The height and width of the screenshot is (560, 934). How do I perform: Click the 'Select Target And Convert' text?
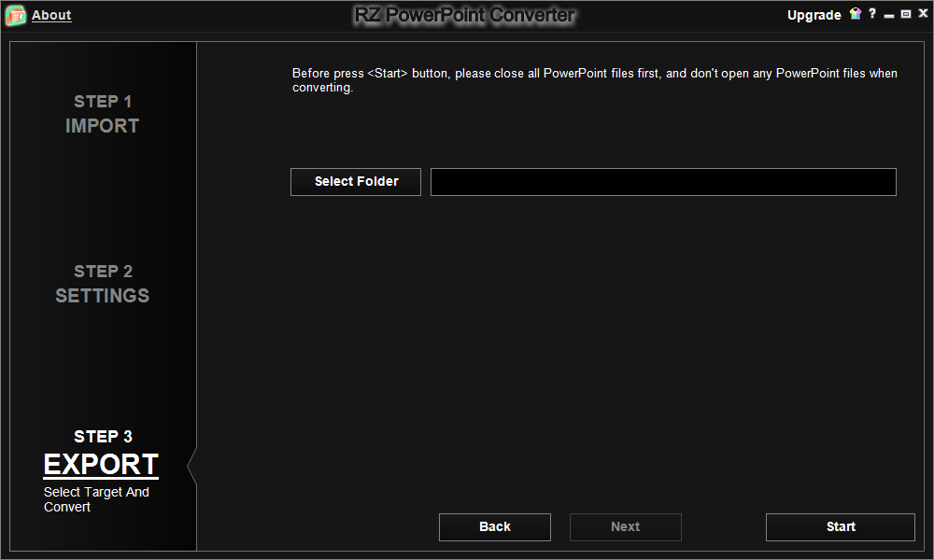click(x=96, y=499)
